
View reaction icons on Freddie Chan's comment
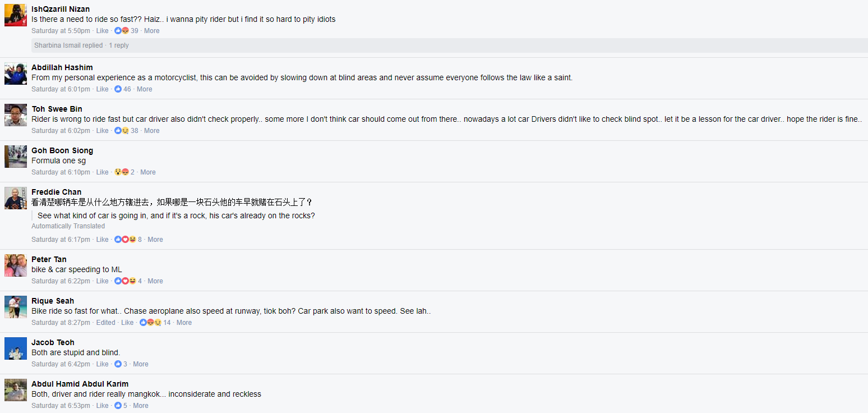(126, 240)
